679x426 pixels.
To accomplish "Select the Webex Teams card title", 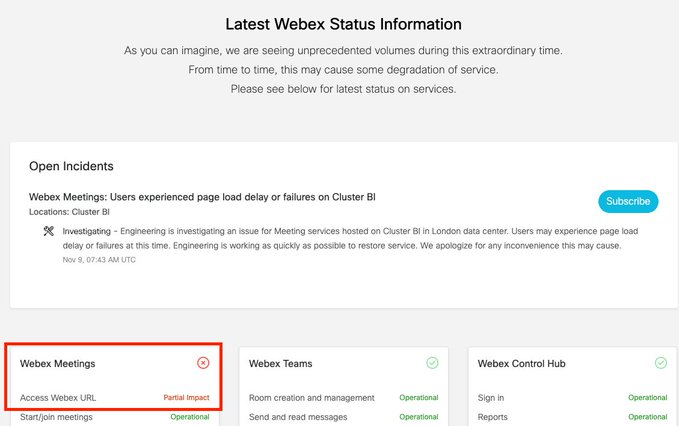I will tap(281, 364).
